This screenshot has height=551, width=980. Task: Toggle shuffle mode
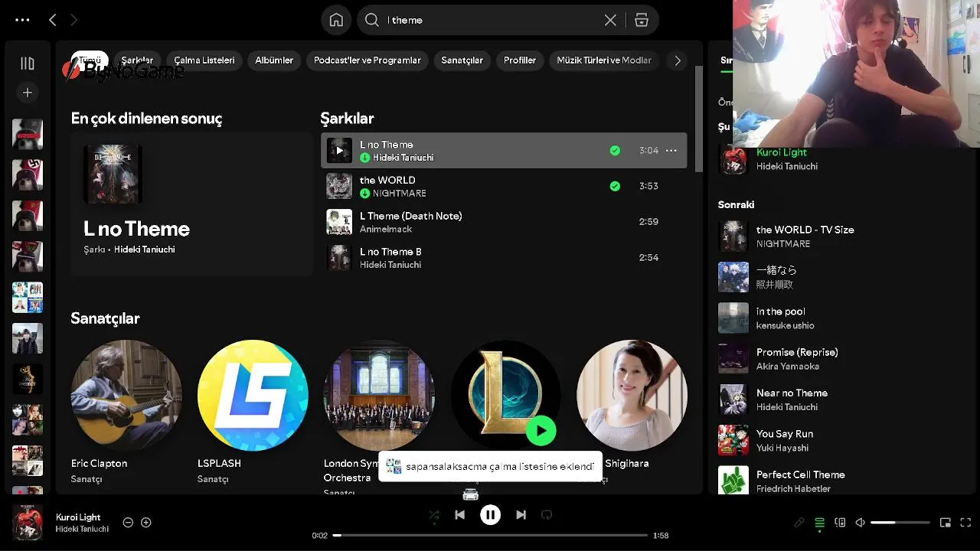click(434, 515)
